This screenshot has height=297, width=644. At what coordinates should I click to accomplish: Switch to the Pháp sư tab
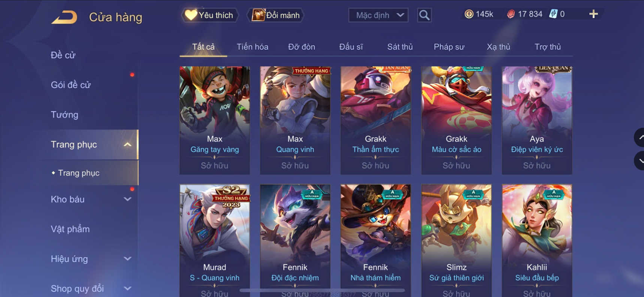click(x=449, y=47)
